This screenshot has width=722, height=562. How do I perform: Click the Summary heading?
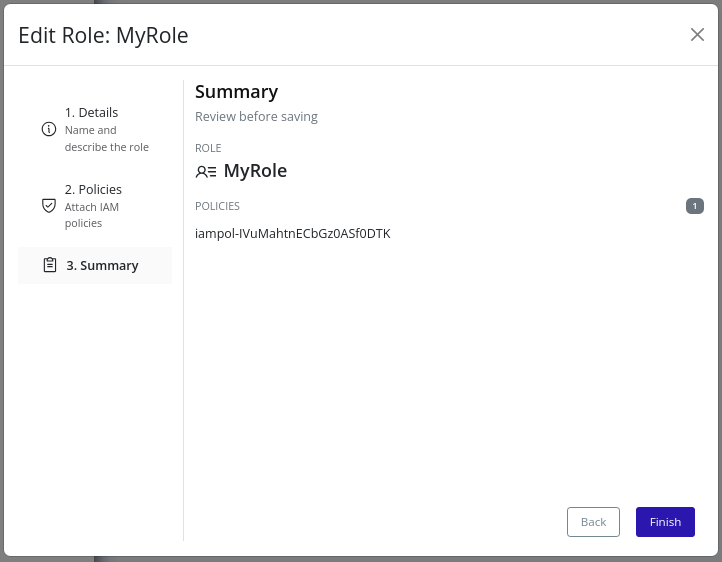(x=236, y=92)
